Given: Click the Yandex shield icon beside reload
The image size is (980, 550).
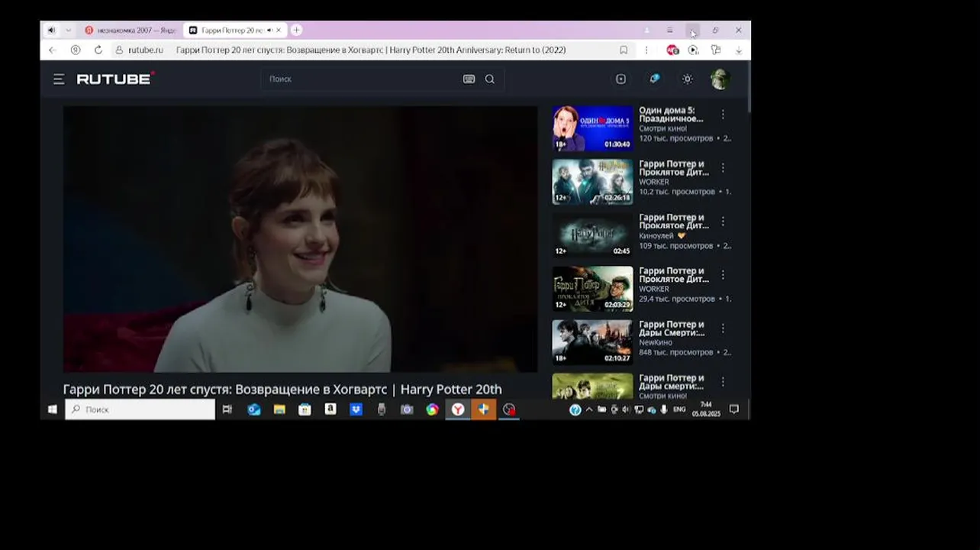Looking at the screenshot, I should 75,50.
